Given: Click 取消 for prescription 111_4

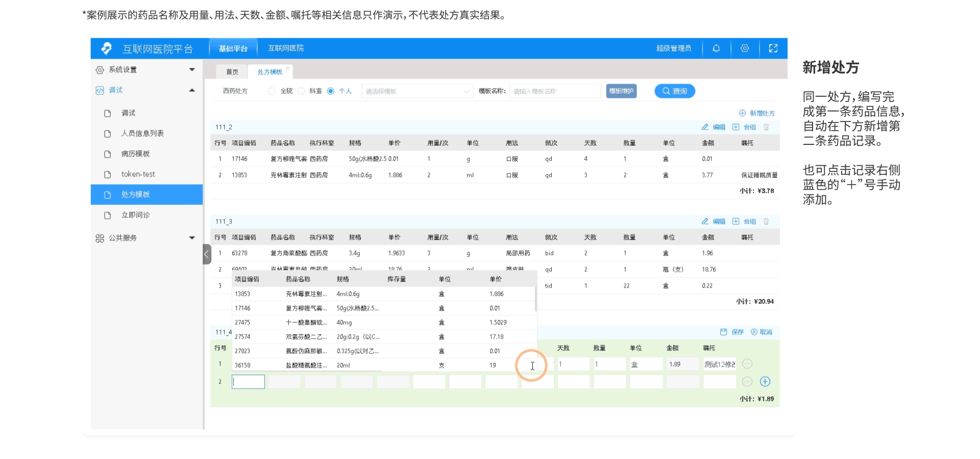Looking at the screenshot, I should coord(762,332).
